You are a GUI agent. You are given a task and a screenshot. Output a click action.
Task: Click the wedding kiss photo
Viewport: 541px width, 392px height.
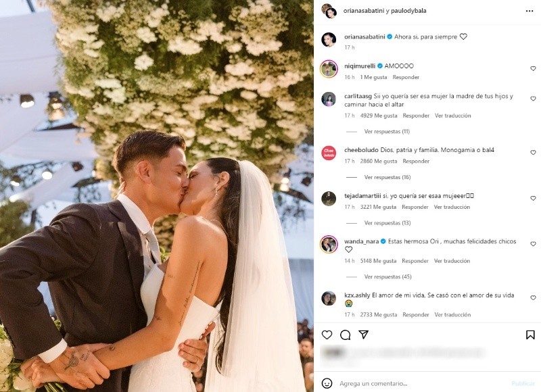157,196
